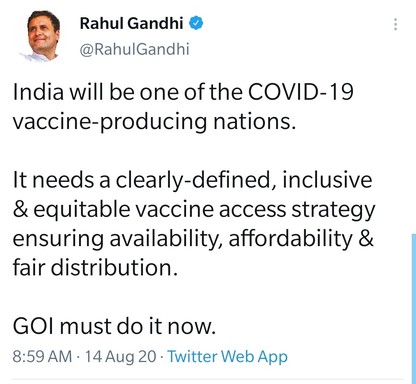This screenshot has height=384, width=416.
Task: Click the divider line below the timestamp
Action: coord(208,379)
